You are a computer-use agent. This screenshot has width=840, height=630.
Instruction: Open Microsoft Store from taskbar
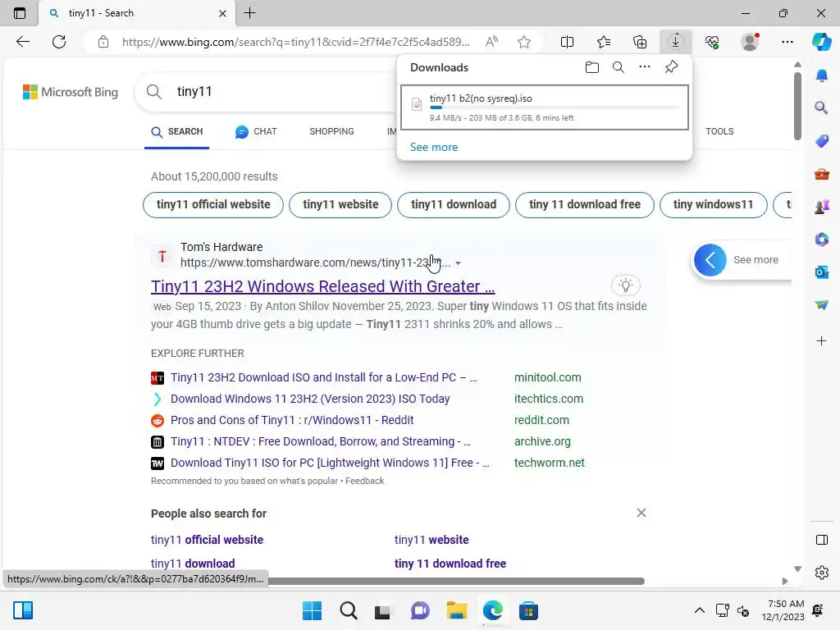point(528,610)
